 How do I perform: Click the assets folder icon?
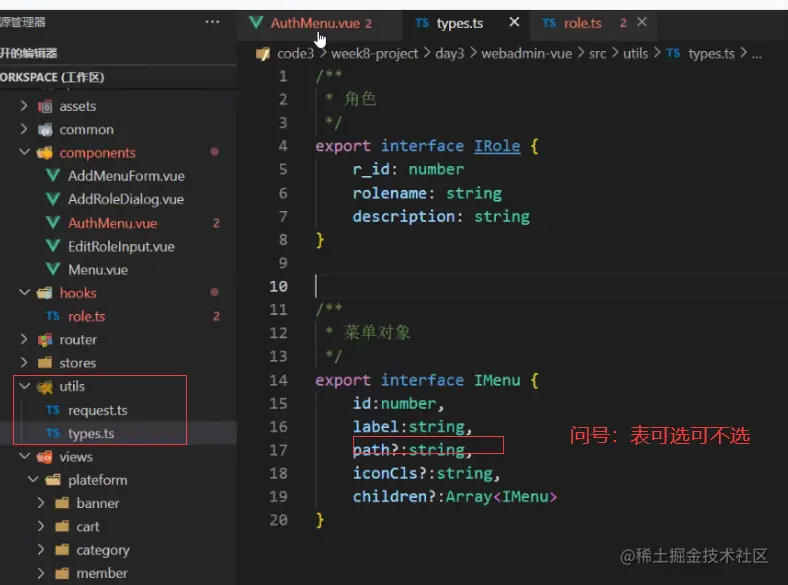(x=45, y=106)
